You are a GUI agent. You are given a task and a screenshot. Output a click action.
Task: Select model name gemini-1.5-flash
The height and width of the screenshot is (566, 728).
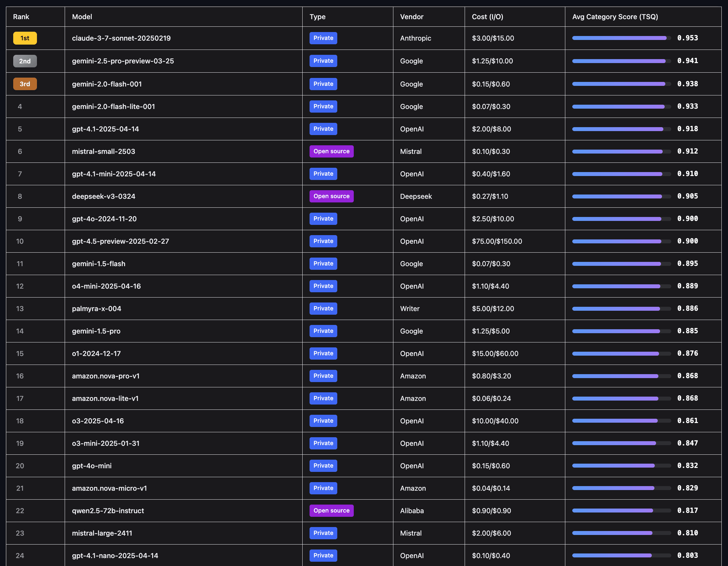(99, 264)
